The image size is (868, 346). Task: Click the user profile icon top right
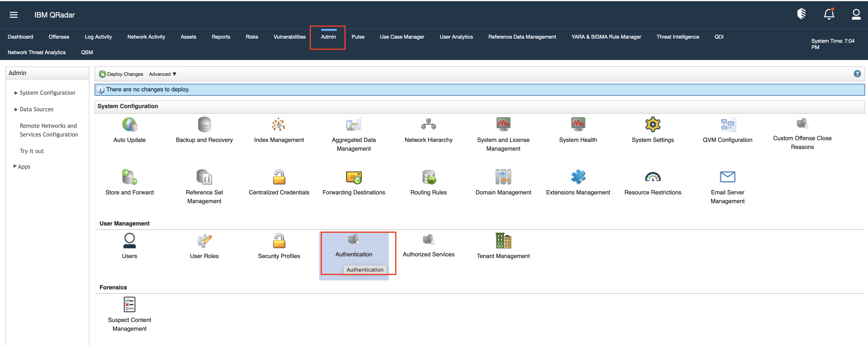coord(856,14)
